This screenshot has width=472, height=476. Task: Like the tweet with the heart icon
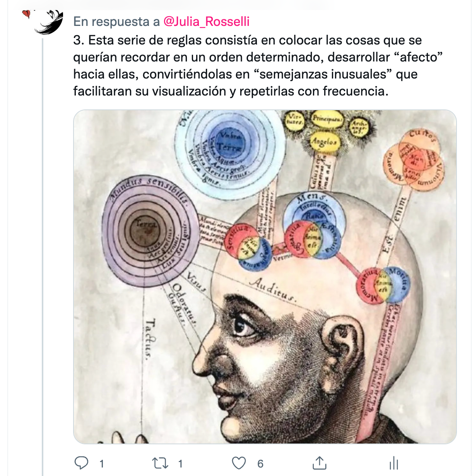pos(239,463)
